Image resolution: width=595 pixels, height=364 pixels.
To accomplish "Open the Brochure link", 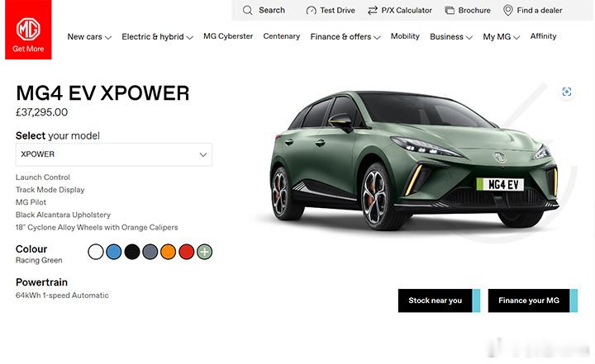I will click(474, 11).
